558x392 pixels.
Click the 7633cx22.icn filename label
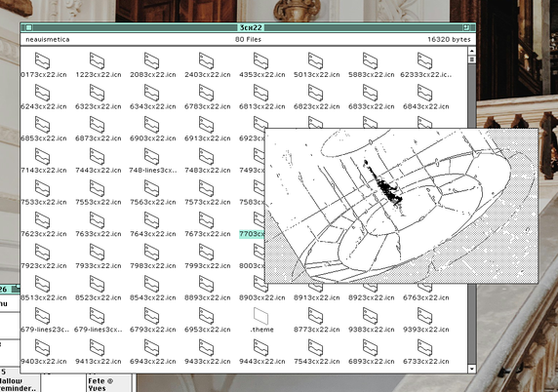[x=98, y=234]
